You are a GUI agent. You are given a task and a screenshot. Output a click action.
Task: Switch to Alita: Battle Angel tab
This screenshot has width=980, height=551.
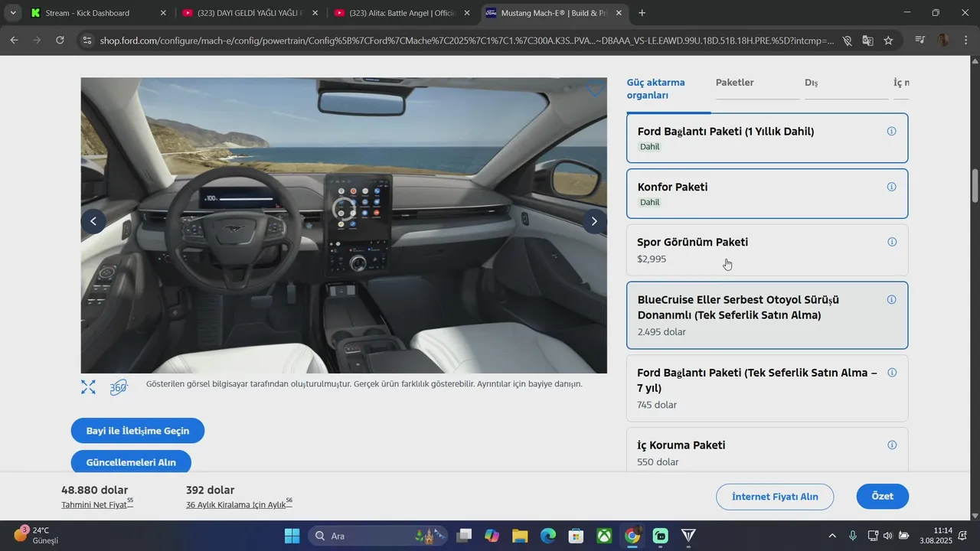401,13
